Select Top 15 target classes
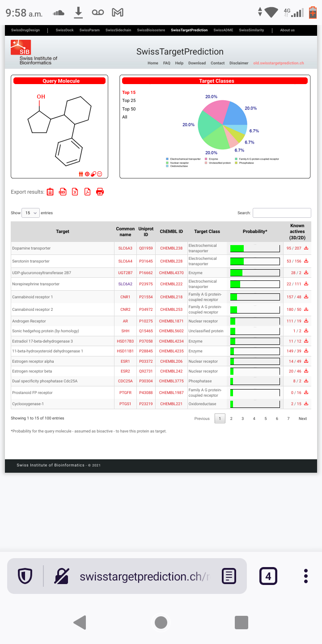The height and width of the screenshot is (644, 322). click(129, 93)
